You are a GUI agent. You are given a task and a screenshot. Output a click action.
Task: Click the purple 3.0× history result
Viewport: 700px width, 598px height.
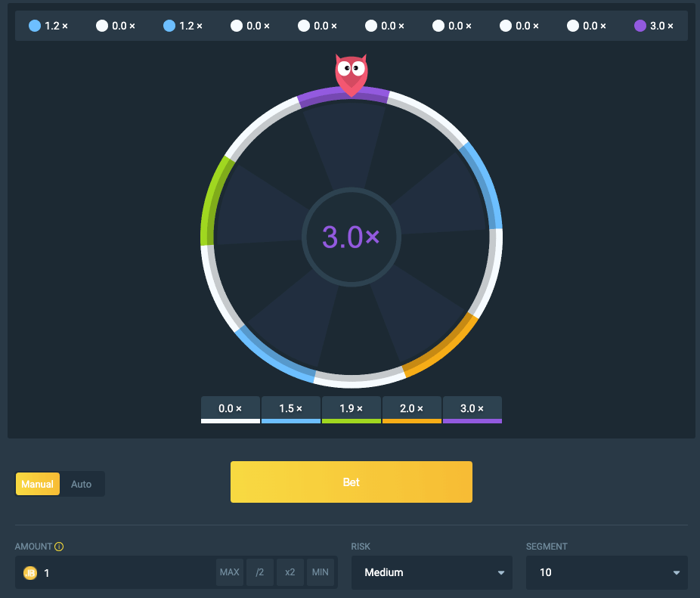(x=654, y=26)
